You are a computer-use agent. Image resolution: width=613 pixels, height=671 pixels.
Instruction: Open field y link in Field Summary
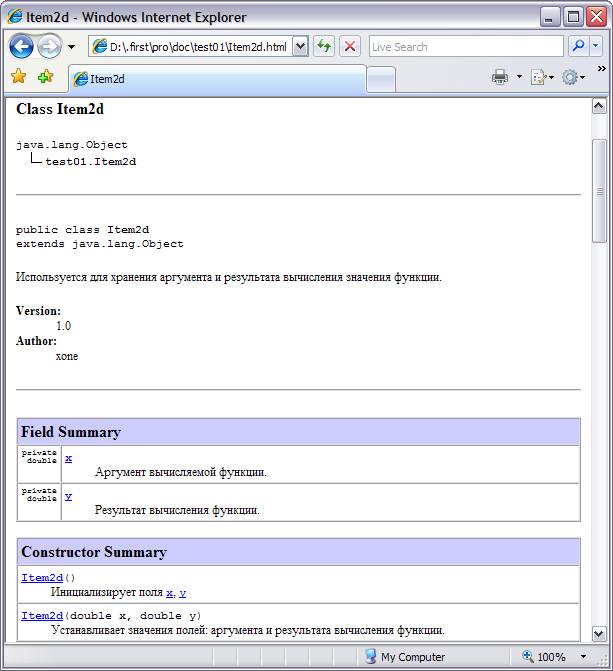68,496
